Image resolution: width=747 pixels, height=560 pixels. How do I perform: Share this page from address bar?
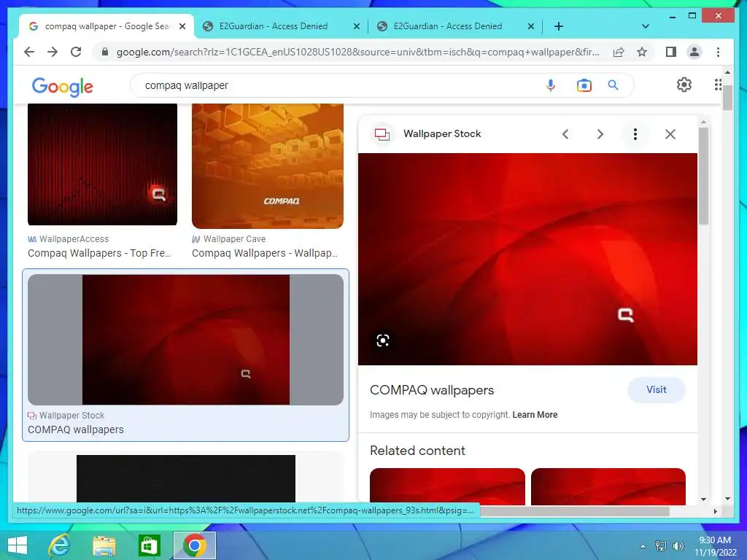[619, 52]
